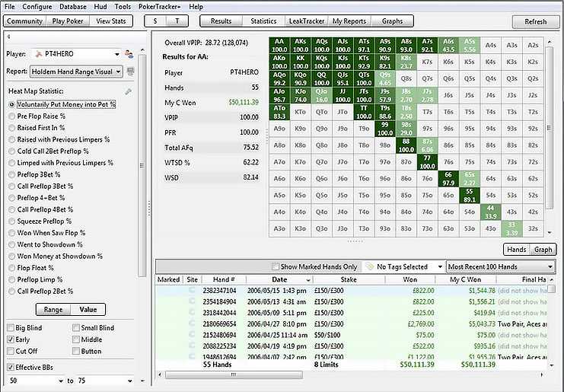Click the tag icon beside No Tags Selected
564x392 pixels.
pos(369,266)
